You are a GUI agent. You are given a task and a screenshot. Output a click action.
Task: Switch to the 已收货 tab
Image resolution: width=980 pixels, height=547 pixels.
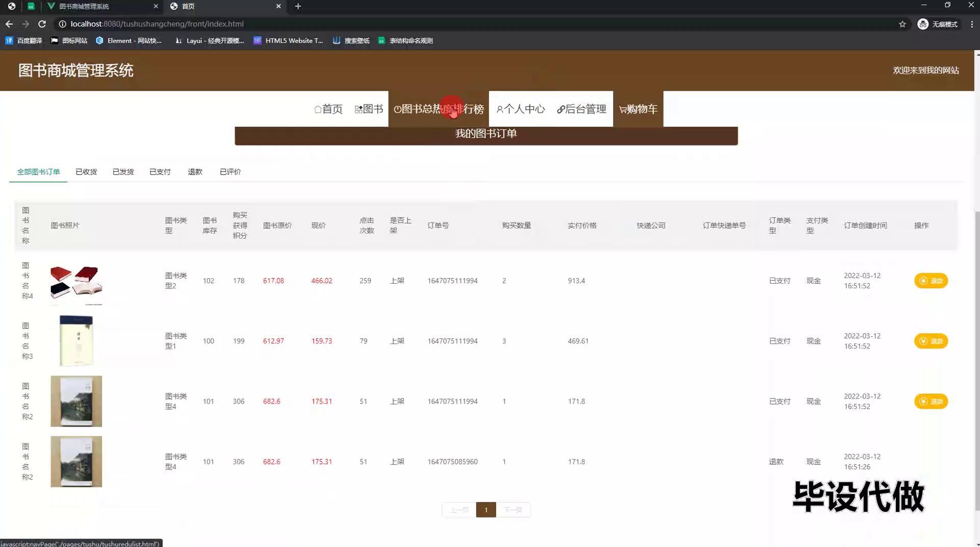pos(86,172)
